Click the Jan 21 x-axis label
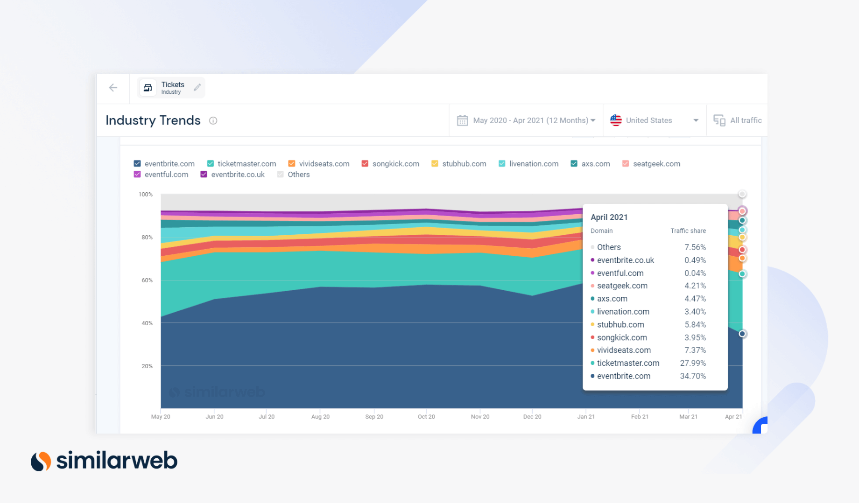 (x=586, y=417)
